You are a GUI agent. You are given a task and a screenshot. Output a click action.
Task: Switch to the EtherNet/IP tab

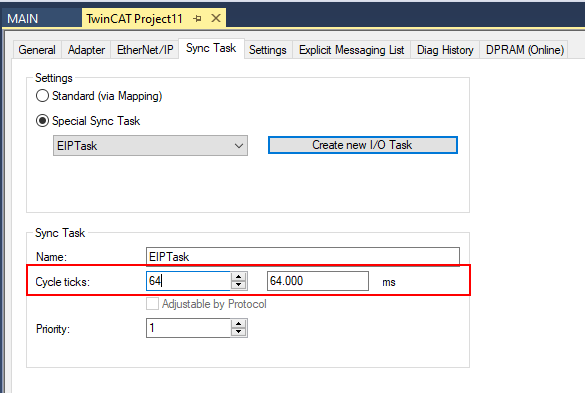pyautogui.click(x=145, y=50)
